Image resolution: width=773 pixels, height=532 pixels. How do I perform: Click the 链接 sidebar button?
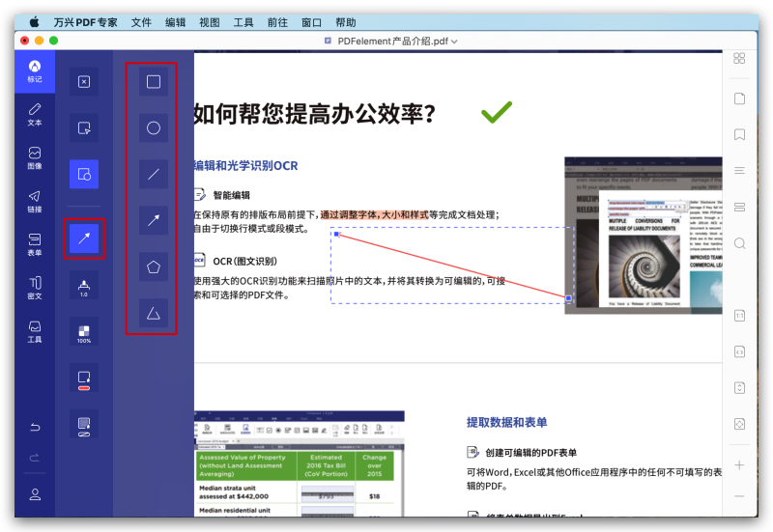(x=35, y=201)
